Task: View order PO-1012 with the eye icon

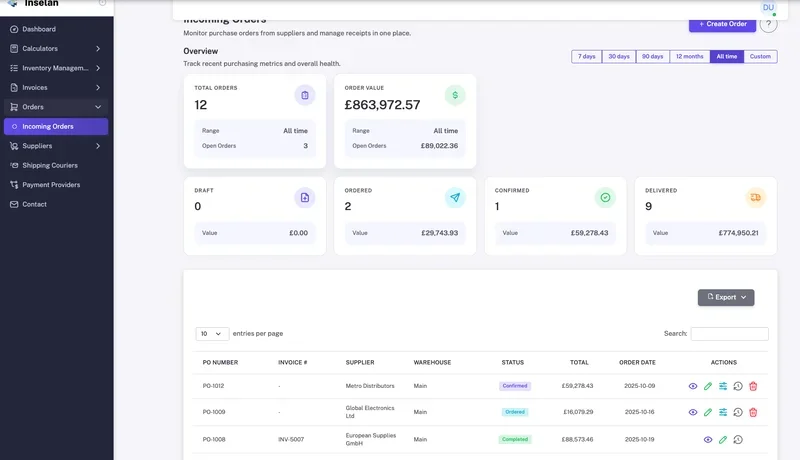Action: (692, 386)
